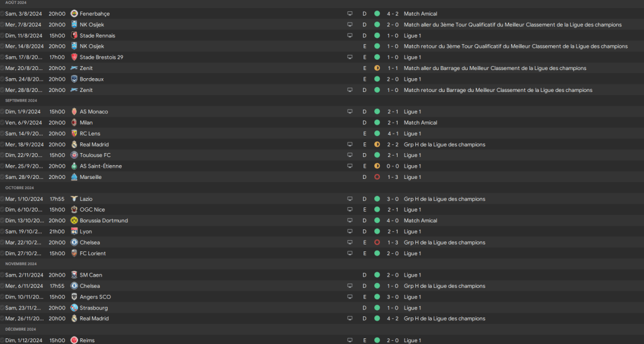Open the Strasbourg team link
This screenshot has height=344, width=644.
click(93, 308)
